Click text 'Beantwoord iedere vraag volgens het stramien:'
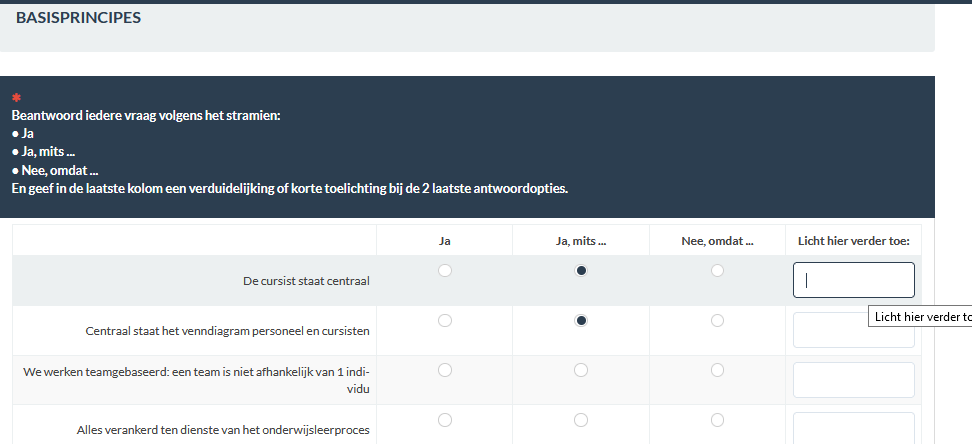Image resolution: width=972 pixels, height=444 pixels. coord(146,116)
